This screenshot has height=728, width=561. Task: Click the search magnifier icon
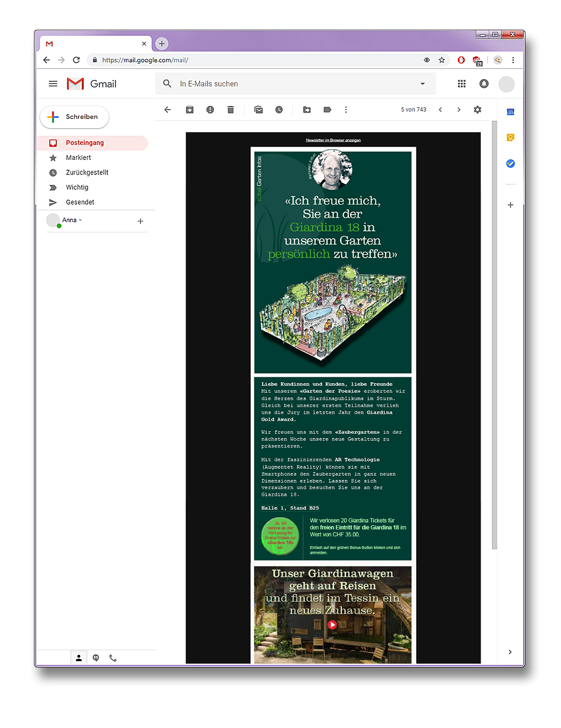click(167, 84)
